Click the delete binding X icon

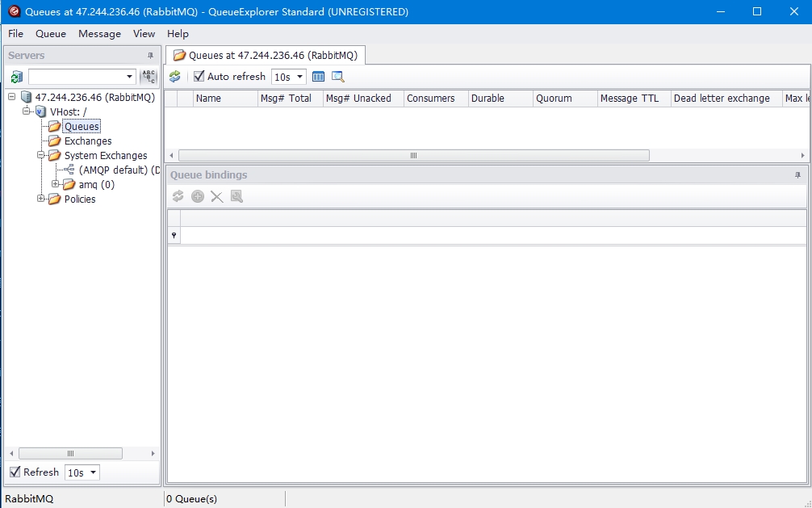tap(216, 196)
